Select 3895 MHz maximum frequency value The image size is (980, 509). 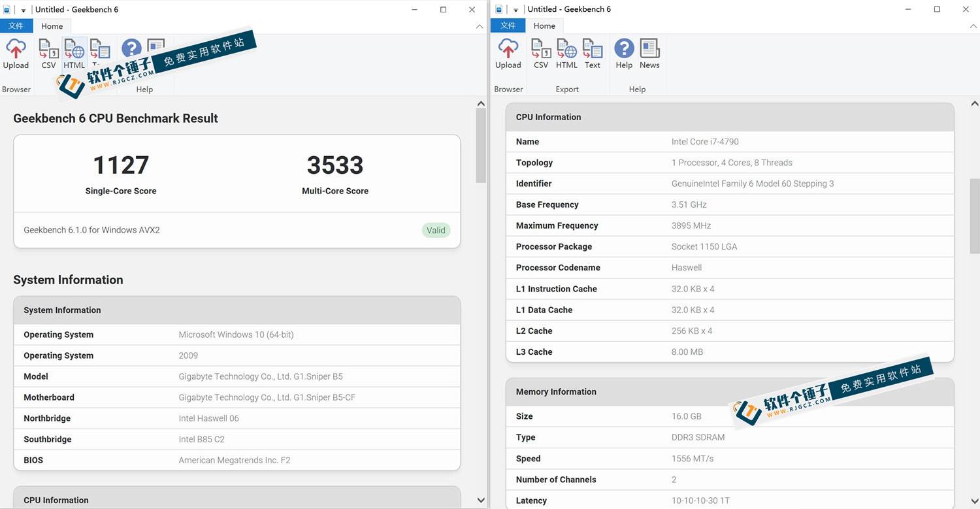tap(691, 225)
